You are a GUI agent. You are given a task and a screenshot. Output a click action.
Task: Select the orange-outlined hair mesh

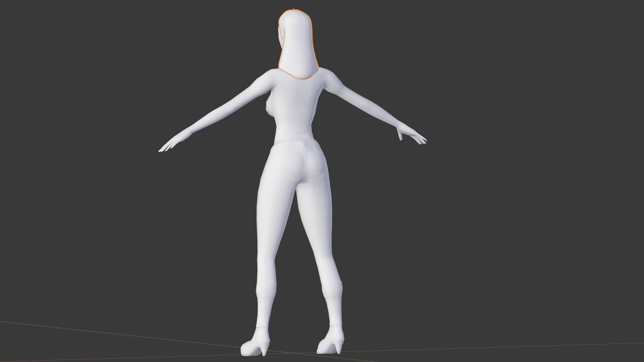click(298, 45)
